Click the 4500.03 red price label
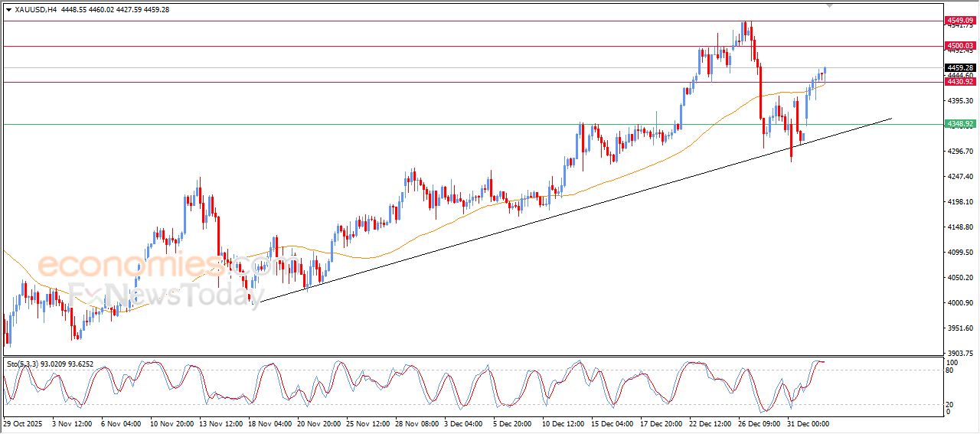Viewport: 980px width, 434px height. pos(959,46)
